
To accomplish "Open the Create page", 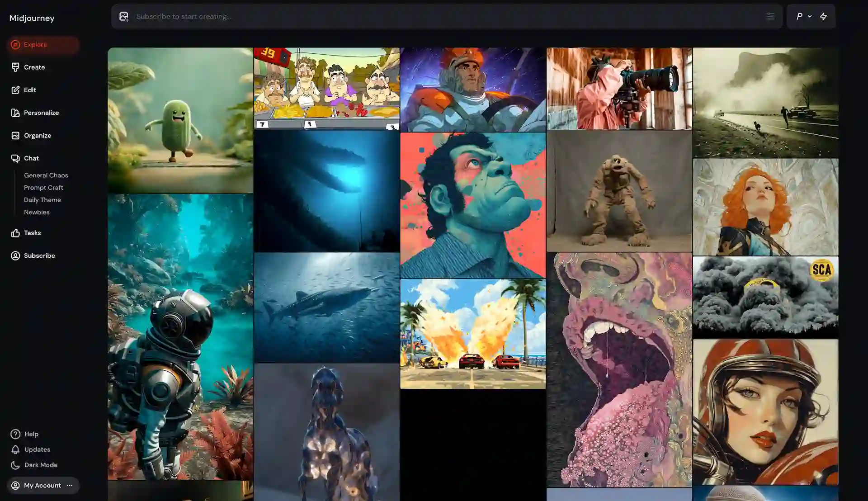I will pos(34,67).
